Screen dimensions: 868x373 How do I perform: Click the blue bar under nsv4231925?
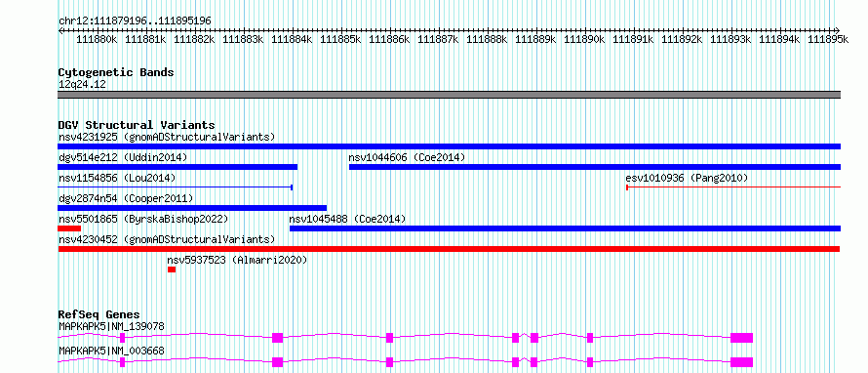point(449,146)
